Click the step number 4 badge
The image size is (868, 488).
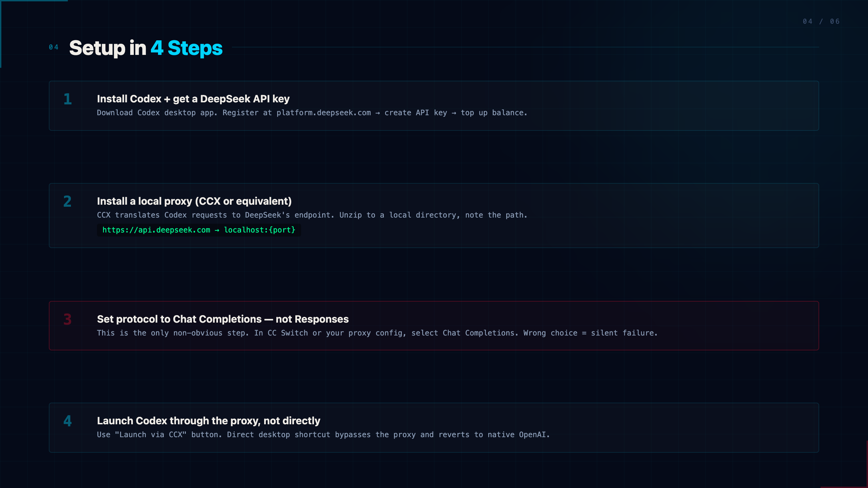point(67,421)
